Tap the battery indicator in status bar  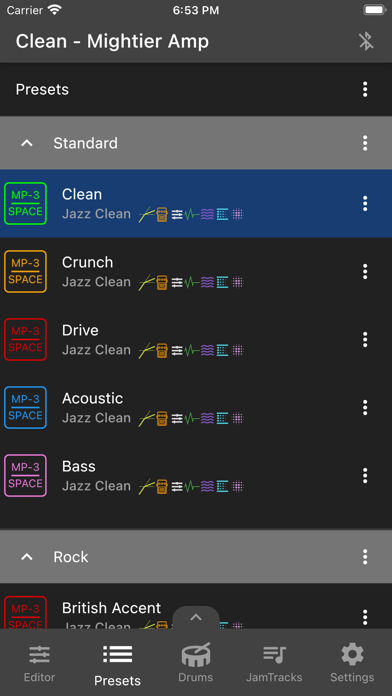coord(375,10)
